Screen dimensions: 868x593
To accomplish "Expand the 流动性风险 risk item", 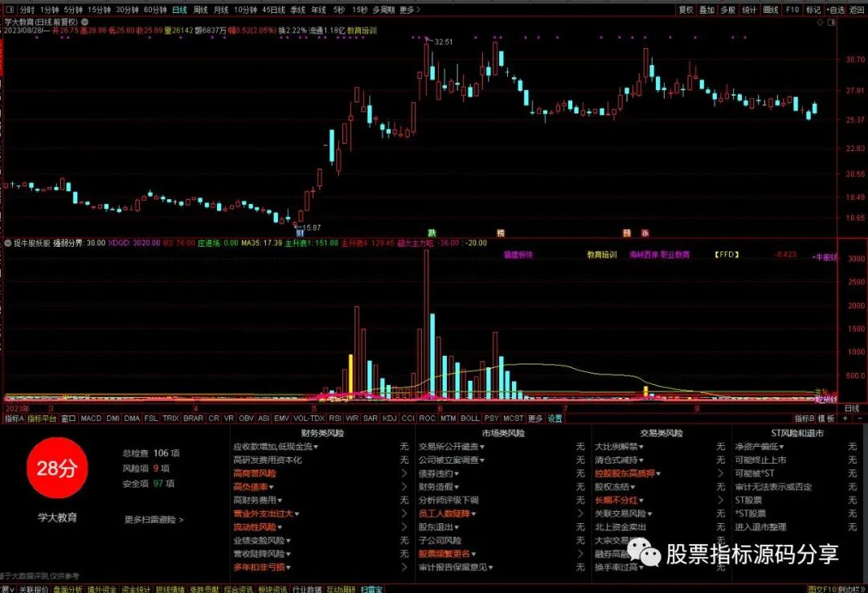I will point(258,527).
